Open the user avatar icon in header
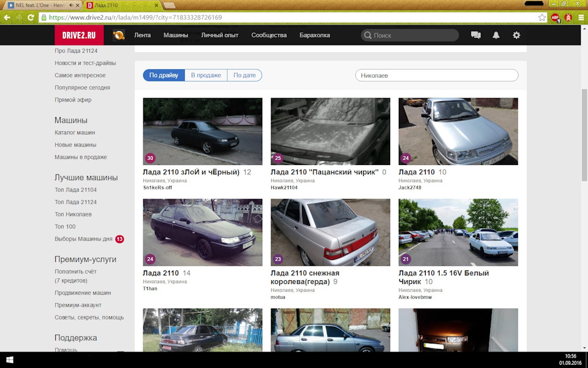The height and width of the screenshot is (368, 588). (x=119, y=36)
